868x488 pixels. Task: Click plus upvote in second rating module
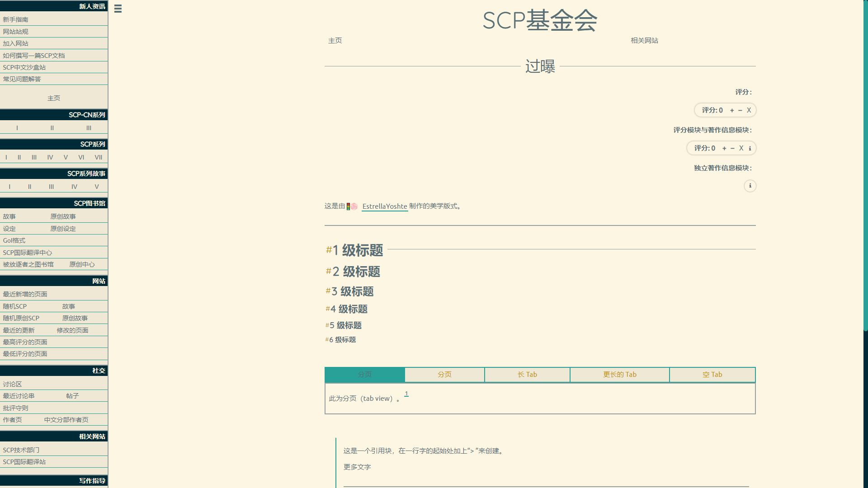pos(724,148)
